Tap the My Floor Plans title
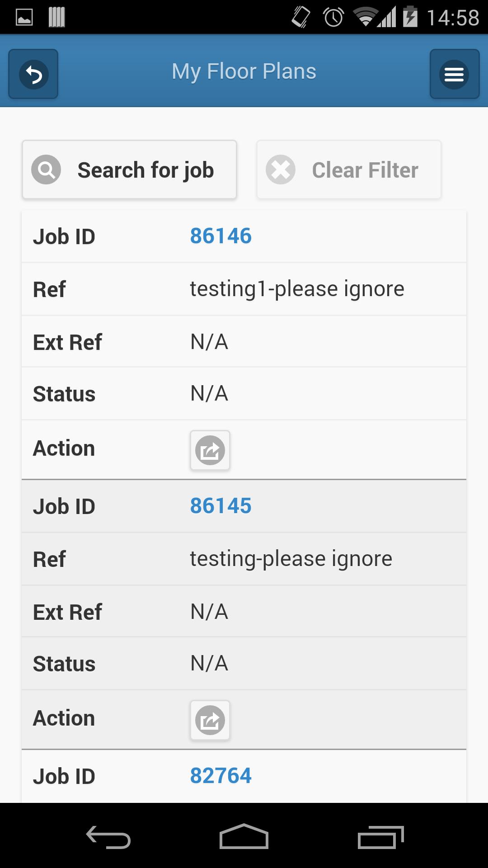Viewport: 488px width, 868px height. (x=244, y=71)
